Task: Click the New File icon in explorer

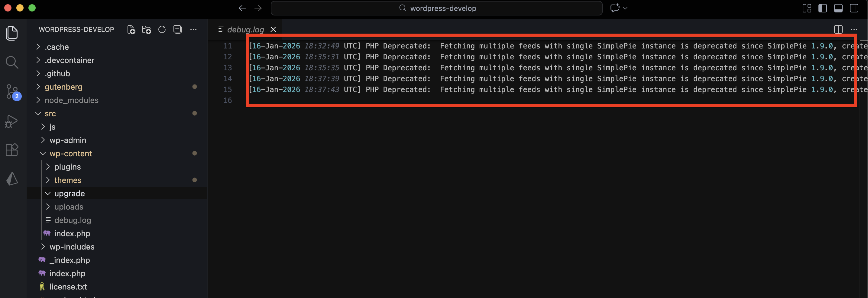Action: [x=131, y=30]
